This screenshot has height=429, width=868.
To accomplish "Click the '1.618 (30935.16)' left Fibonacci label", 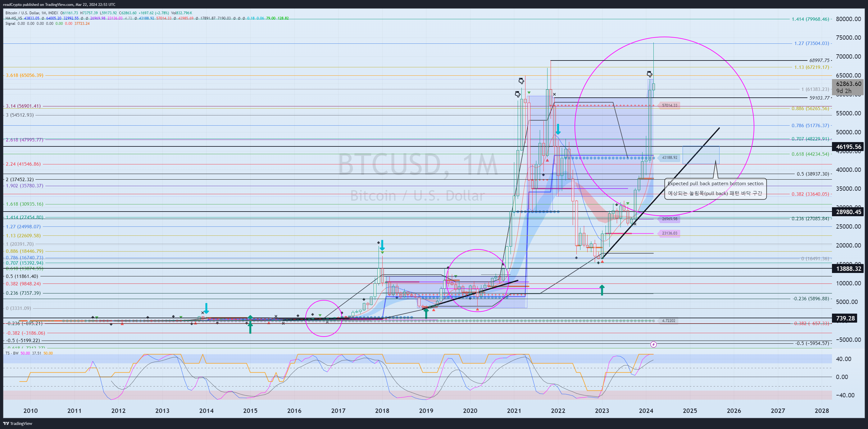I will 25,204.
